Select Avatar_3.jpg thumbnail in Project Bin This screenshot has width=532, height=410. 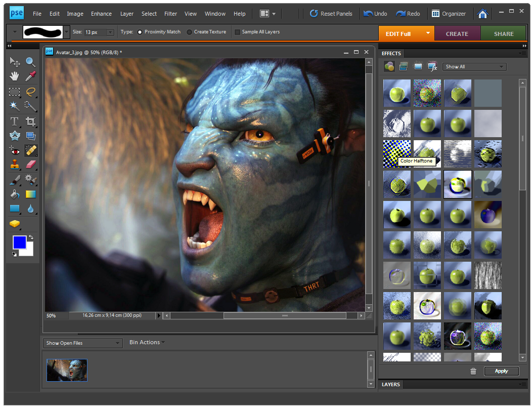coord(67,370)
